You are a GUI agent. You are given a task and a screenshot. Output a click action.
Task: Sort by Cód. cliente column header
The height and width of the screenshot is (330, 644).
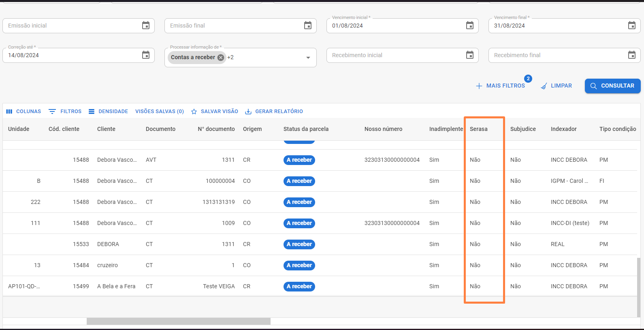click(x=64, y=129)
